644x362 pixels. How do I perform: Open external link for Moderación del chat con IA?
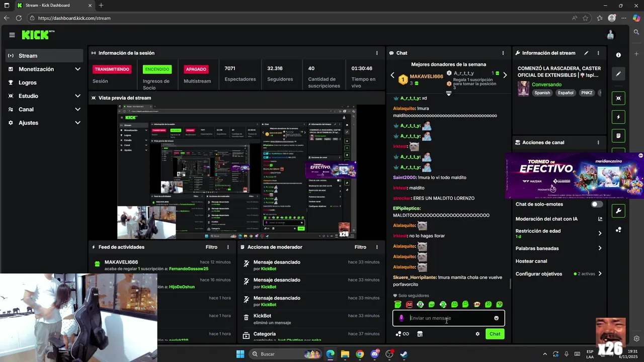[600, 219]
